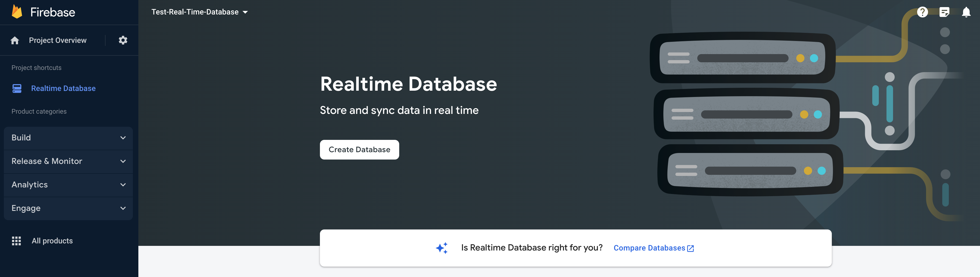Open the Test-Real-Time-Database project dropdown arrow

click(x=245, y=12)
